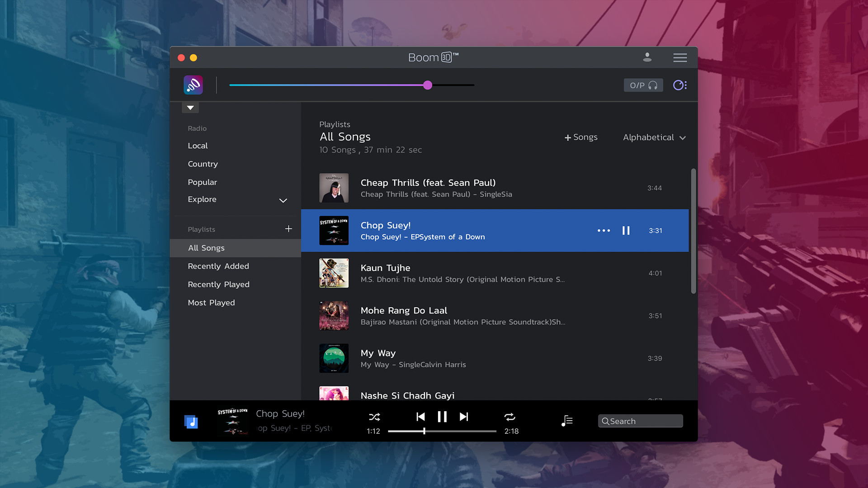Click the equalizer settings icon
Viewport: 868px width, 488px height.
680,85
